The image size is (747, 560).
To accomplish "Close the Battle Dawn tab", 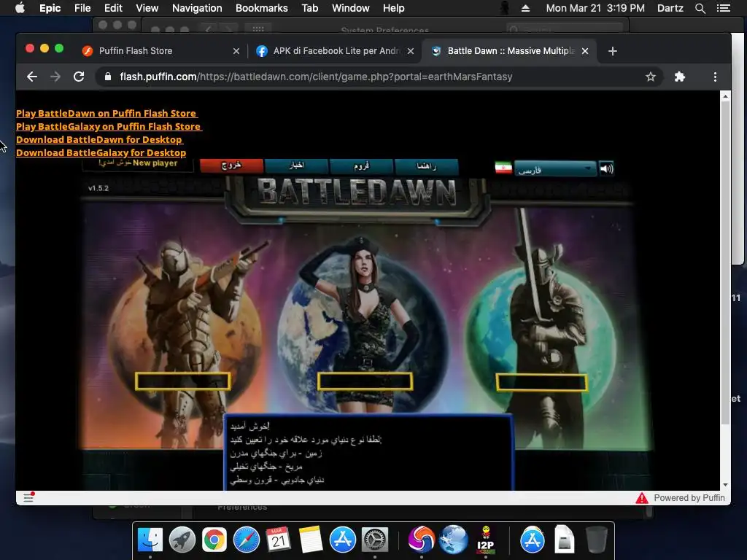I will tap(585, 51).
